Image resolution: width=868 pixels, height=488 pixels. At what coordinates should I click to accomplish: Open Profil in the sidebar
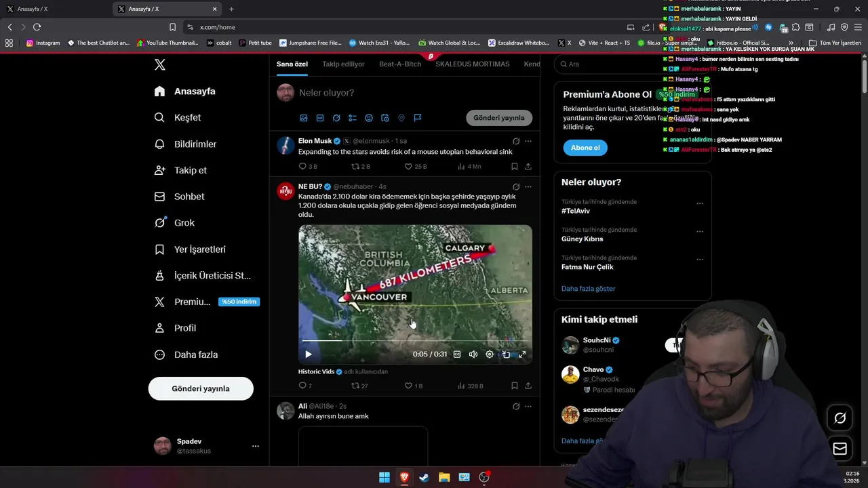coord(175,328)
